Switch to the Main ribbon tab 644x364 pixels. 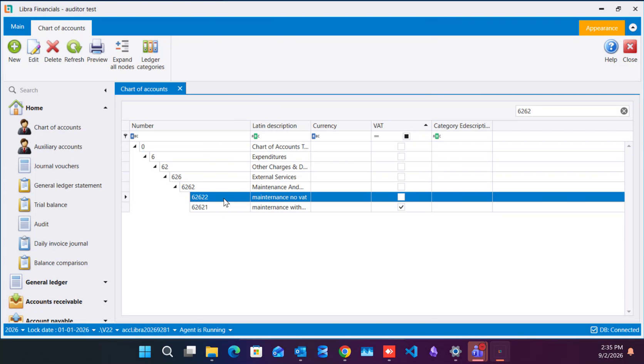tap(17, 27)
